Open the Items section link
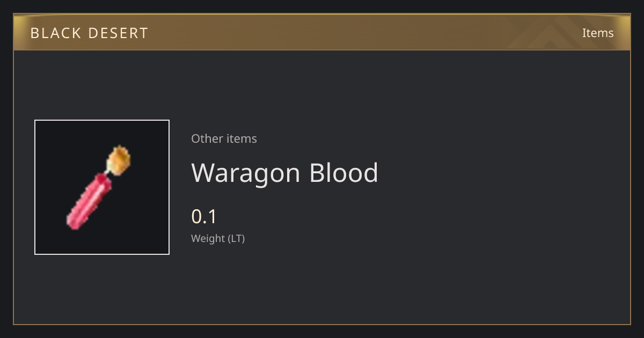 tap(598, 33)
